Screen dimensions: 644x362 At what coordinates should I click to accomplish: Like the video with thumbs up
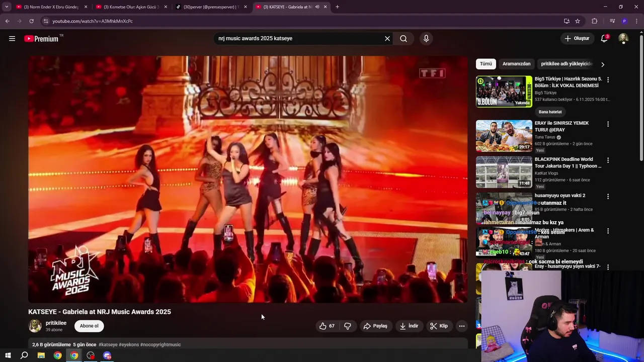327,326
